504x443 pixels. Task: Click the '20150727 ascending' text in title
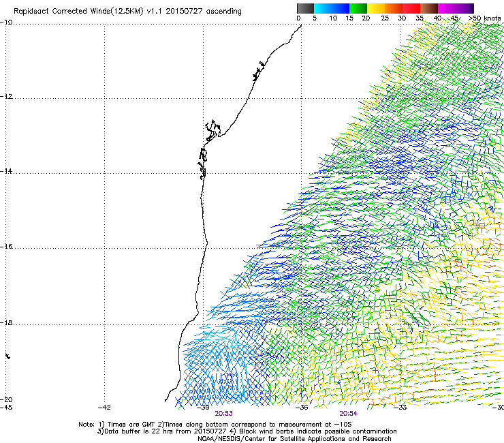coord(204,12)
